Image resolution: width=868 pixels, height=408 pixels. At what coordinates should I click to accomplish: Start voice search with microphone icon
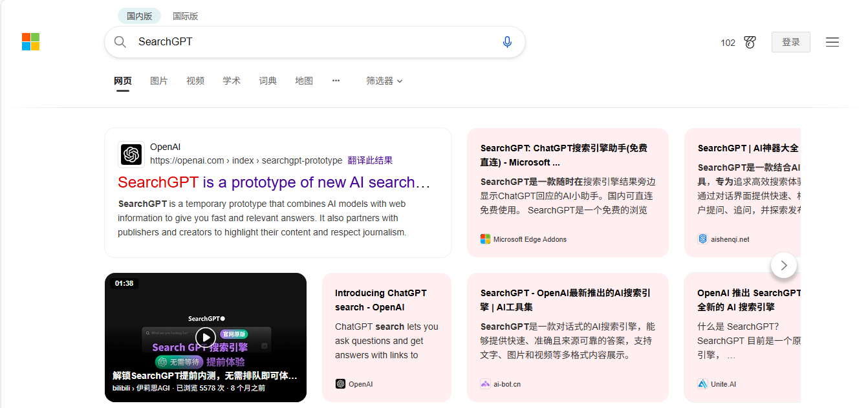(x=507, y=42)
